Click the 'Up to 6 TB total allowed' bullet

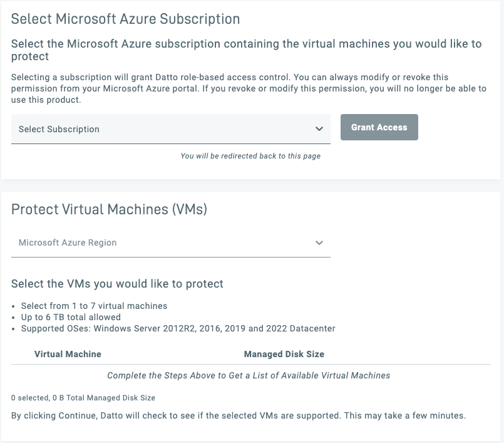[x=71, y=317]
